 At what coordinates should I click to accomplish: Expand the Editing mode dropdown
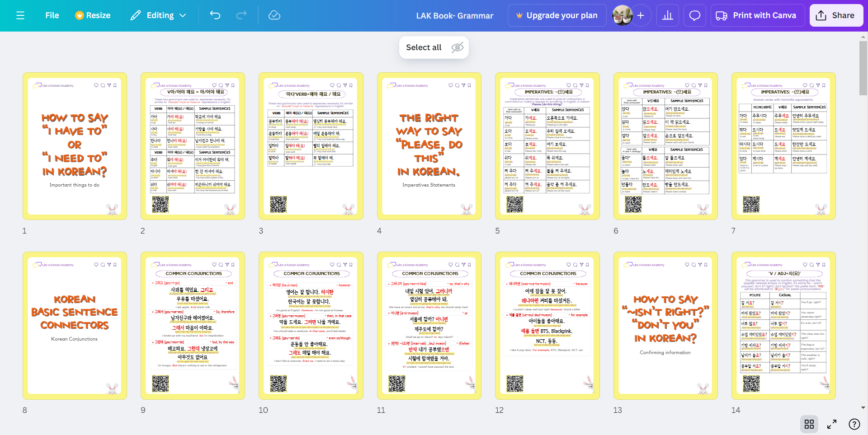pos(158,15)
